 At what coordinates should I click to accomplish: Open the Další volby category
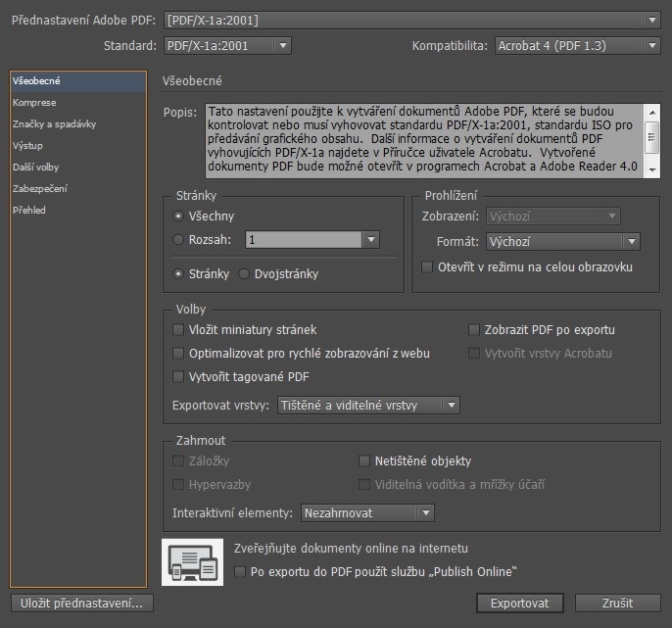78,168
